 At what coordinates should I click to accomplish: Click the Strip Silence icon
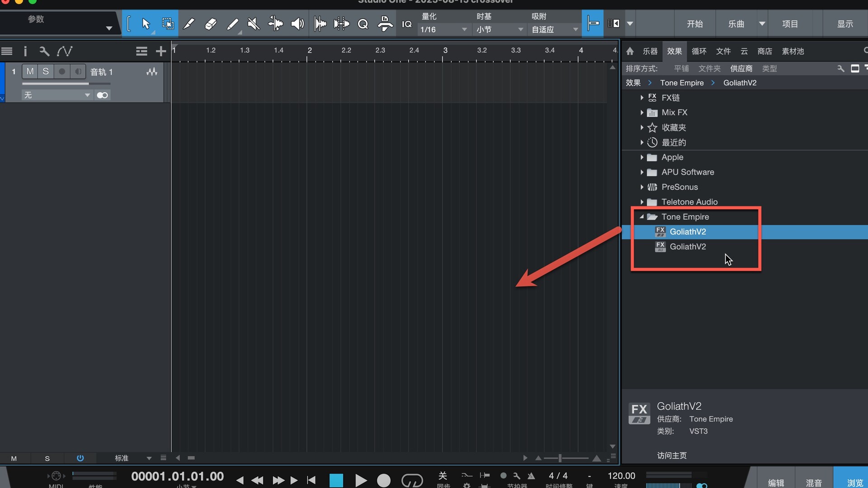click(320, 23)
